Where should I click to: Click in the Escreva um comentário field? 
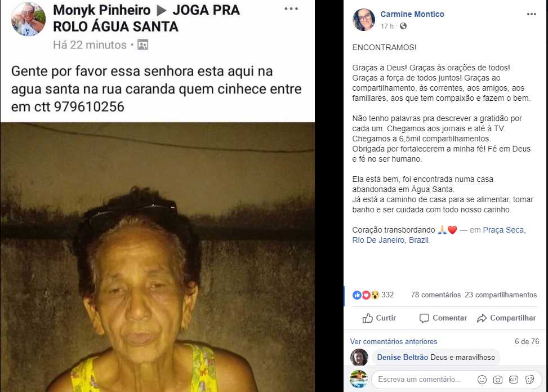[x=423, y=380]
